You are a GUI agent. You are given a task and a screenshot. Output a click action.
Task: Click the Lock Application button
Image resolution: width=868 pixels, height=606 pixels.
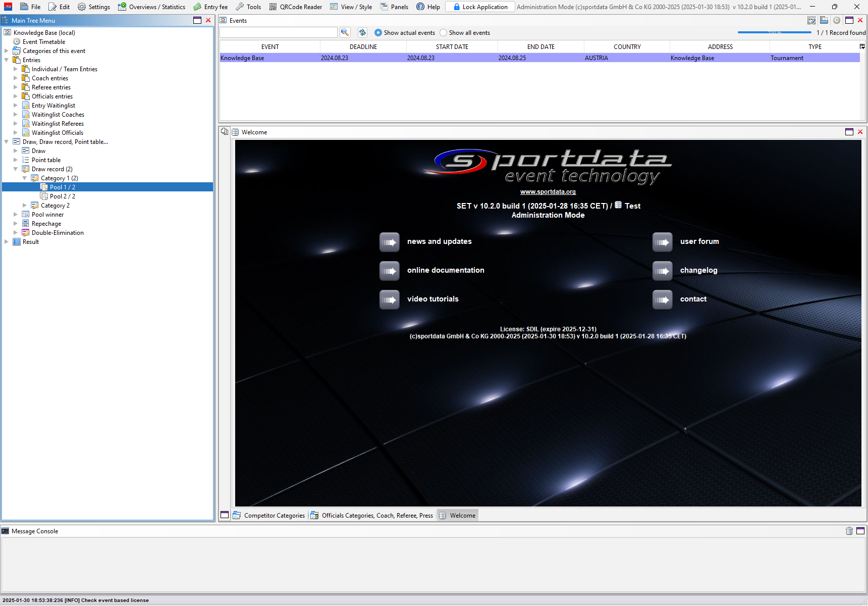pyautogui.click(x=480, y=7)
